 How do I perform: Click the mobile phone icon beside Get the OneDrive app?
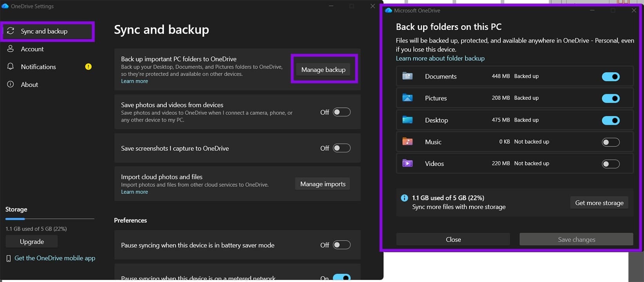coord(9,258)
